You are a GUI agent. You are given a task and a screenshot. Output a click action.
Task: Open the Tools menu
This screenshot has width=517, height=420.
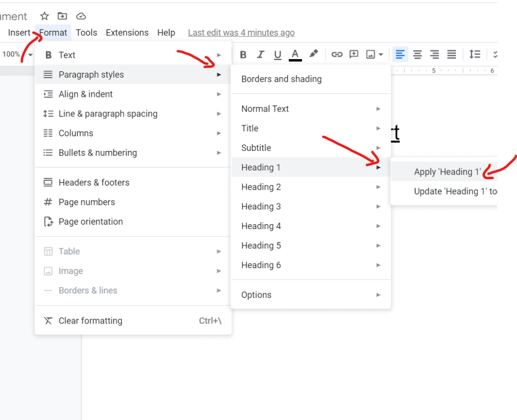click(x=86, y=33)
